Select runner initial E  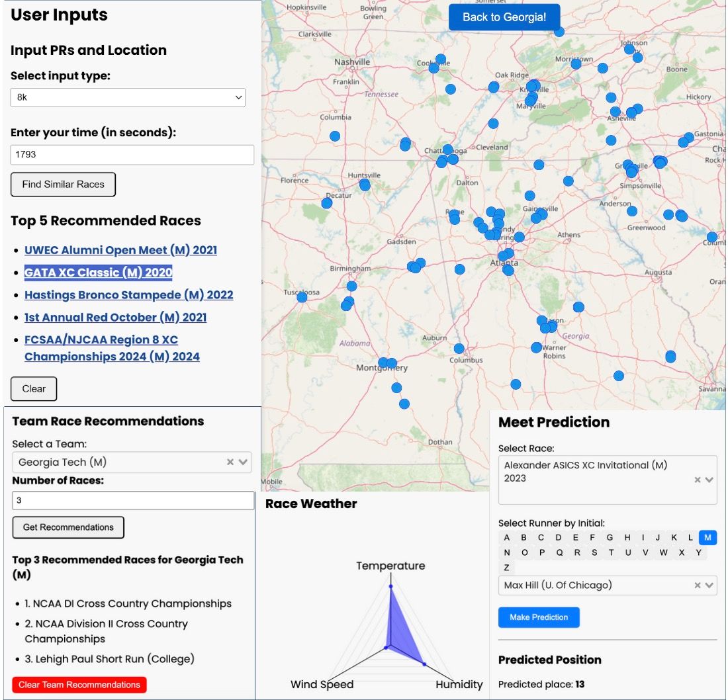coord(576,537)
